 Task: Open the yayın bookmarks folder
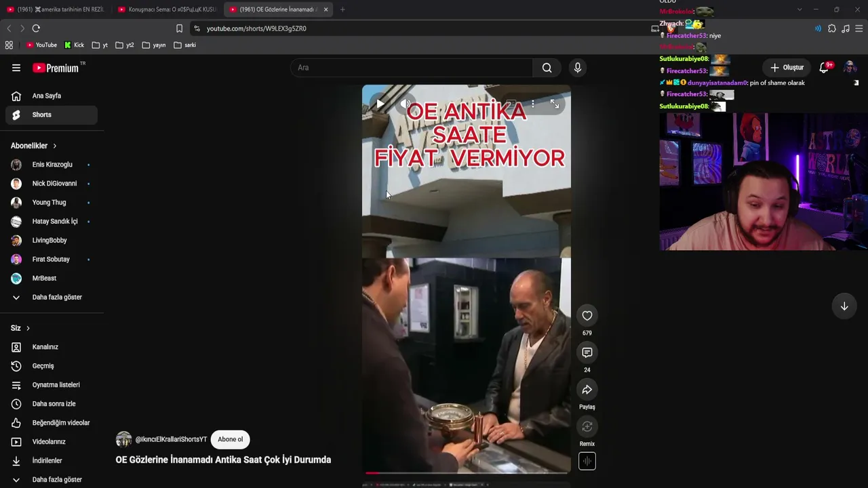point(154,45)
